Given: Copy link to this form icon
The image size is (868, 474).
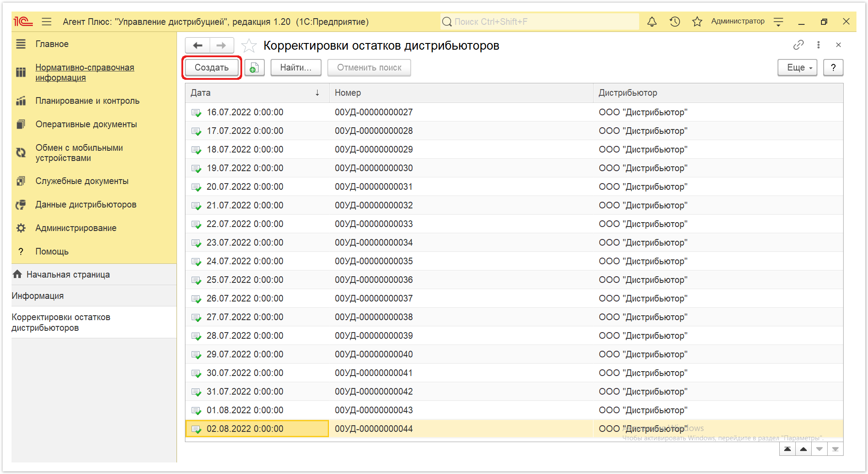Looking at the screenshot, I should click(x=798, y=45).
